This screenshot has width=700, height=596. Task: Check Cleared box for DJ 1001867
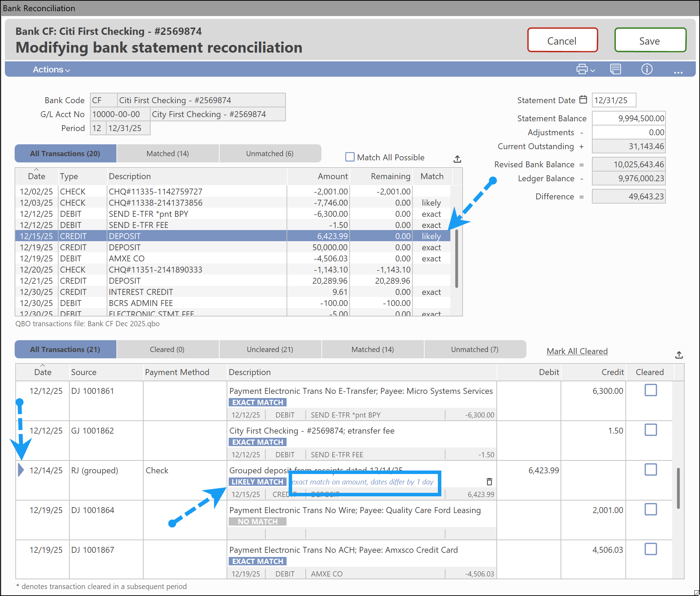click(650, 549)
